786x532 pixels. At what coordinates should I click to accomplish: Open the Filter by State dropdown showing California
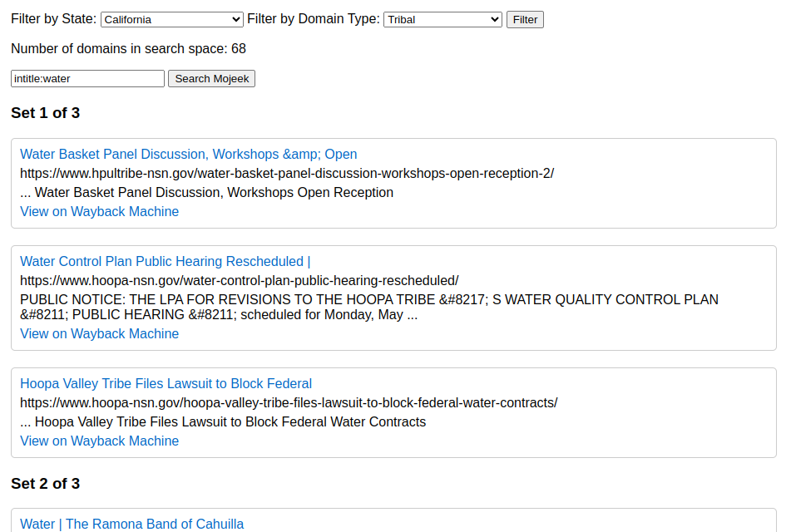click(172, 20)
